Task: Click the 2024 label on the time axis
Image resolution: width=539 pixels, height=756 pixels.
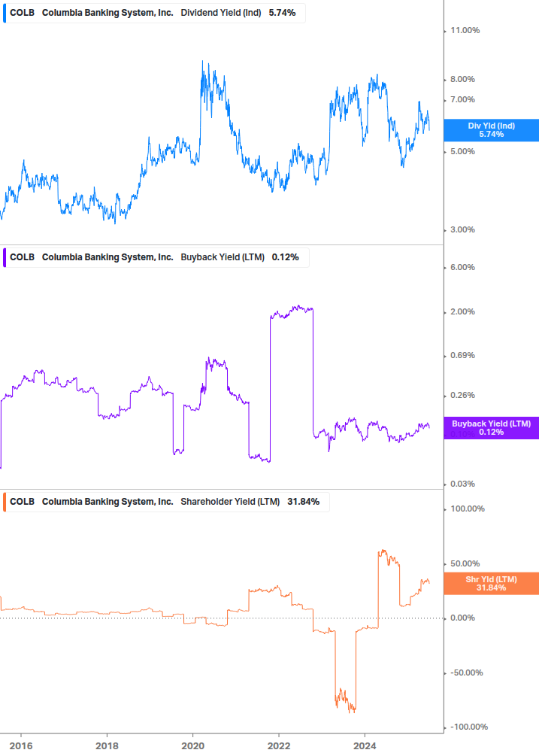Action: tap(365, 746)
